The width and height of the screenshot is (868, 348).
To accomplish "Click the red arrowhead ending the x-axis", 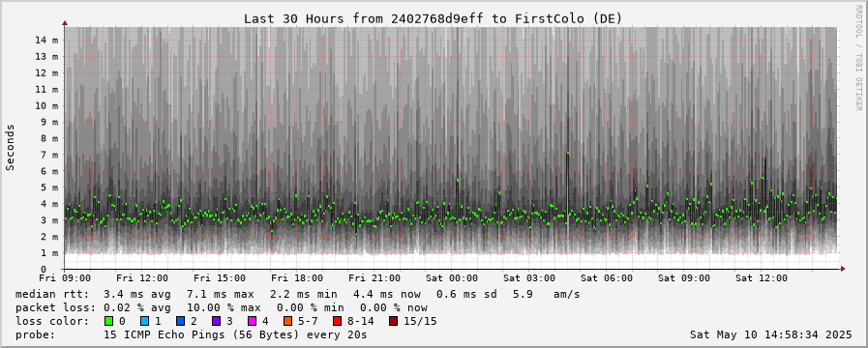I will (x=843, y=269).
